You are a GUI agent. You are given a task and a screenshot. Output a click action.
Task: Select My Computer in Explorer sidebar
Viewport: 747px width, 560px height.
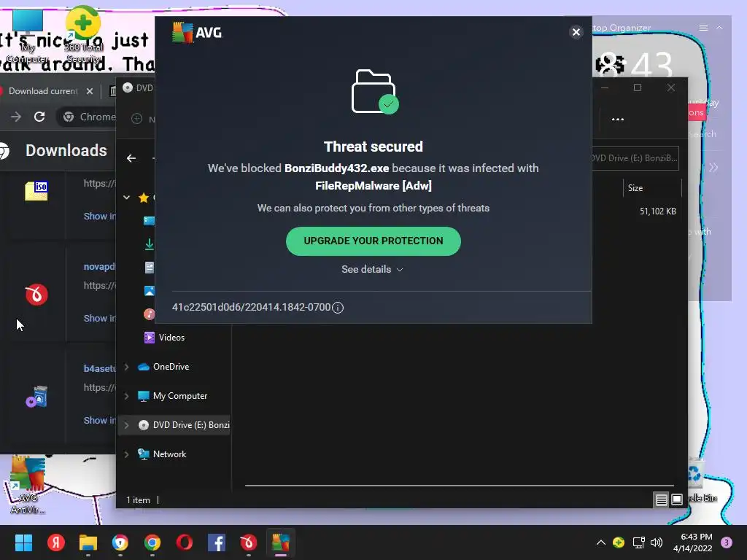point(172,396)
